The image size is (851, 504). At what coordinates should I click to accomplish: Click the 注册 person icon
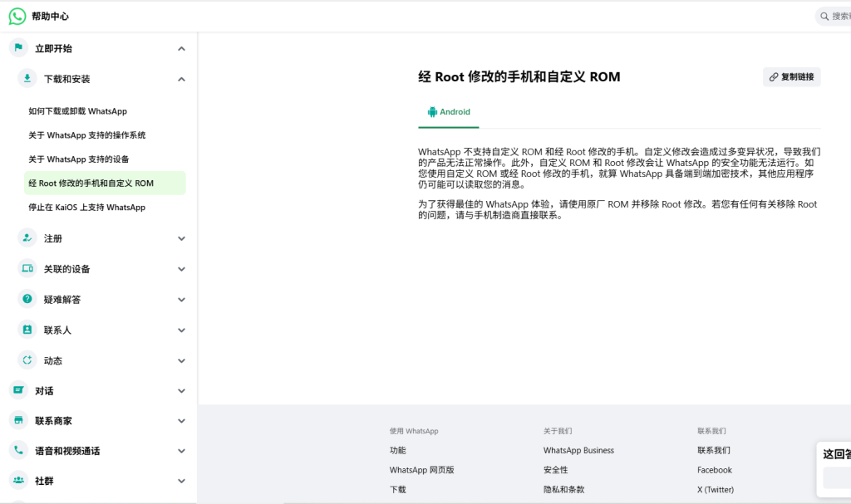click(27, 237)
